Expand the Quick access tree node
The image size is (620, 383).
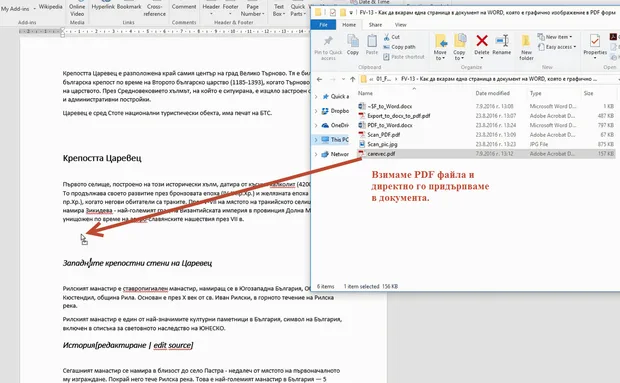(x=316, y=96)
